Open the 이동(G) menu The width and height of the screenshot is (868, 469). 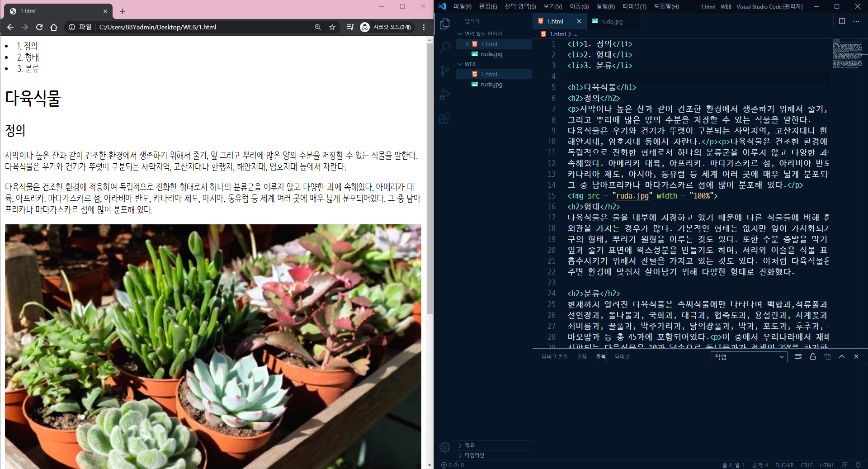click(x=579, y=6)
